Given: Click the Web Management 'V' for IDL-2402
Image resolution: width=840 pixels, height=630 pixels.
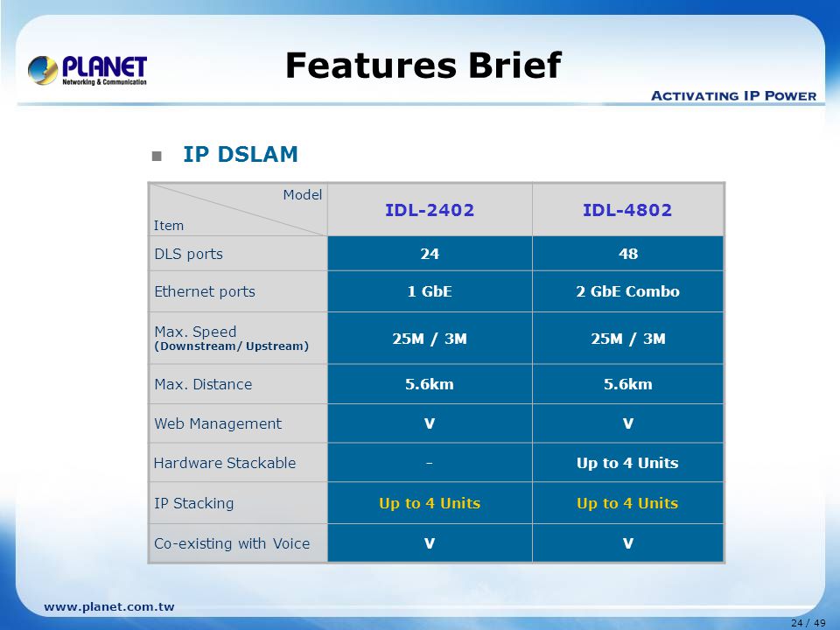Looking at the screenshot, I should pos(430,423).
